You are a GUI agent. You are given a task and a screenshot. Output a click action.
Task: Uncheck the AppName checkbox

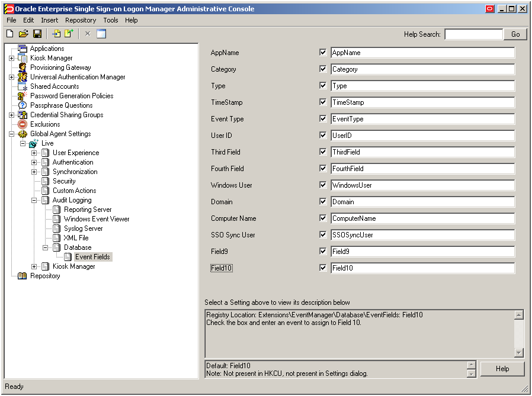[323, 53]
